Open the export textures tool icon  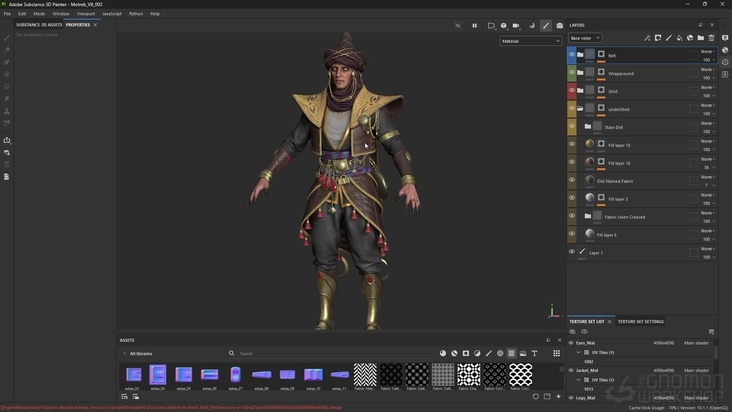pyautogui.click(x=7, y=140)
